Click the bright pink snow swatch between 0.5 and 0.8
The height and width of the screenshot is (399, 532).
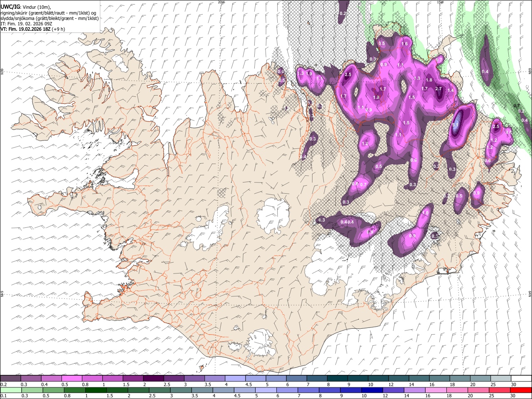(71, 379)
